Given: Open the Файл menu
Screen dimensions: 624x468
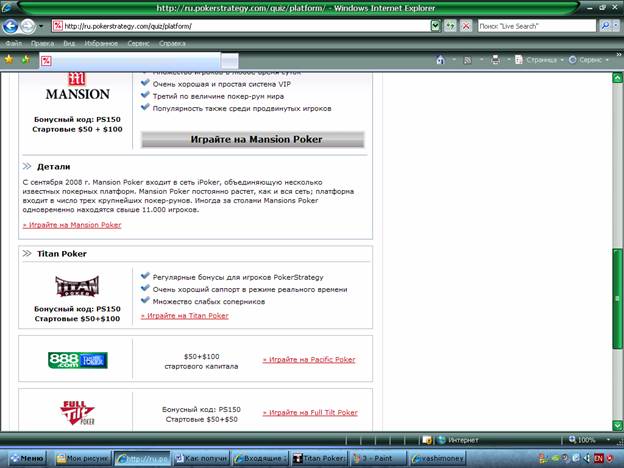Looking at the screenshot, I should (14, 43).
